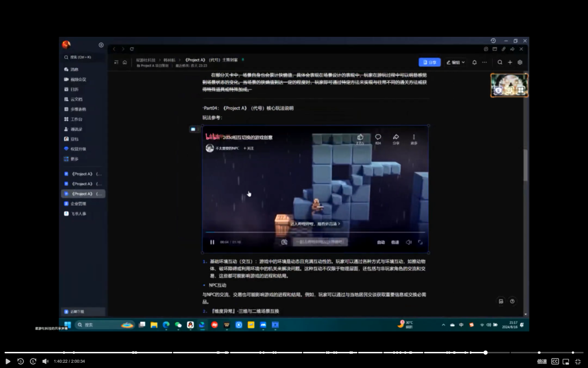Screen dimensions: 588x368
Task: Open the 自动 quality dropdown in the video
Action: tap(380, 242)
